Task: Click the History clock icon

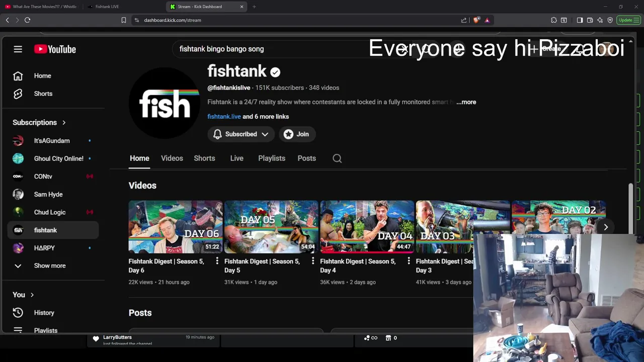Action: [x=18, y=313]
